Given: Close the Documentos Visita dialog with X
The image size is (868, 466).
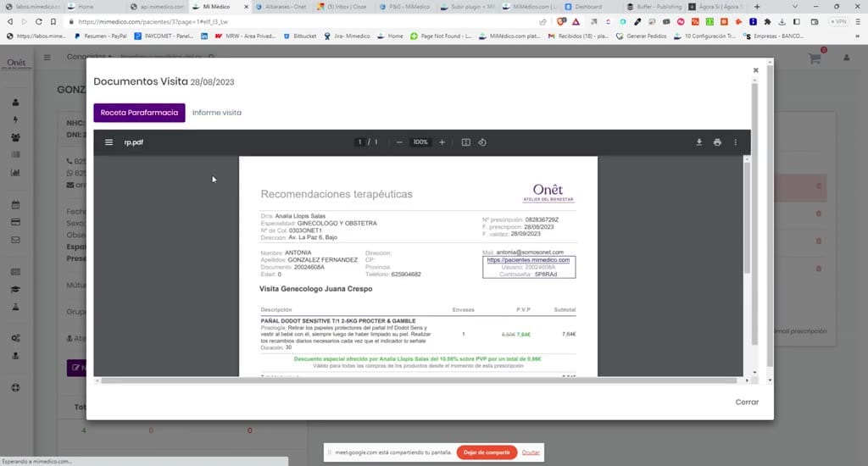Looking at the screenshot, I should pos(755,70).
